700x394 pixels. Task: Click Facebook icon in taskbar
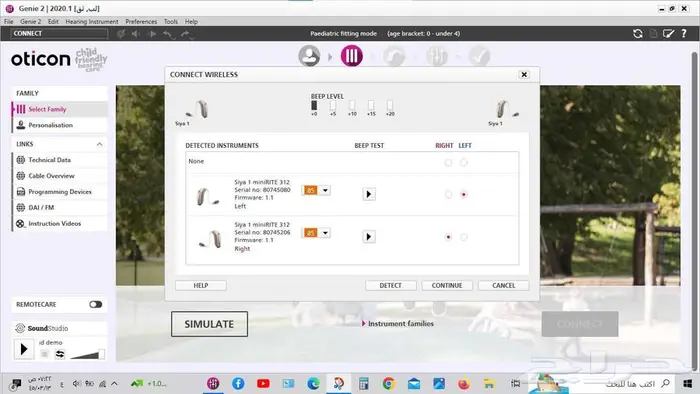coord(238,383)
